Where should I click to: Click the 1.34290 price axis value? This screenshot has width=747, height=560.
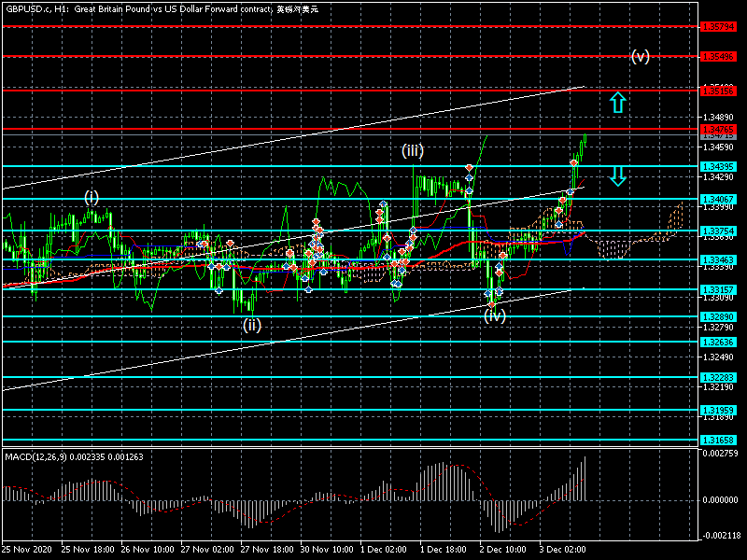pos(718,177)
